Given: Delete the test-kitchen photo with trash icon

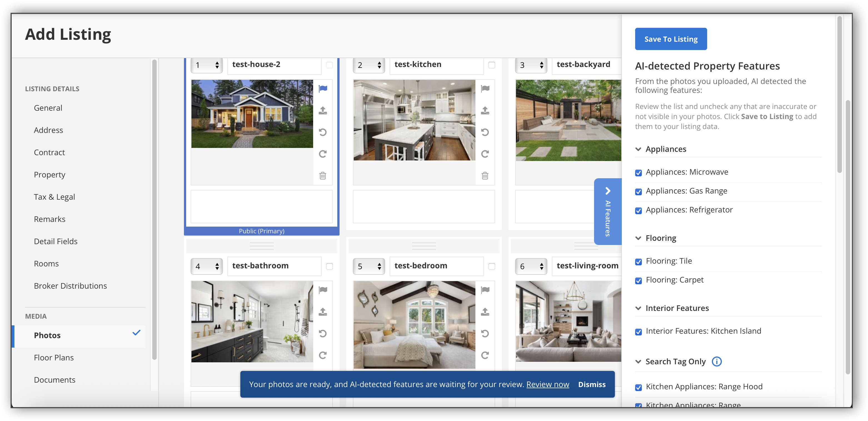Looking at the screenshot, I should (x=485, y=175).
